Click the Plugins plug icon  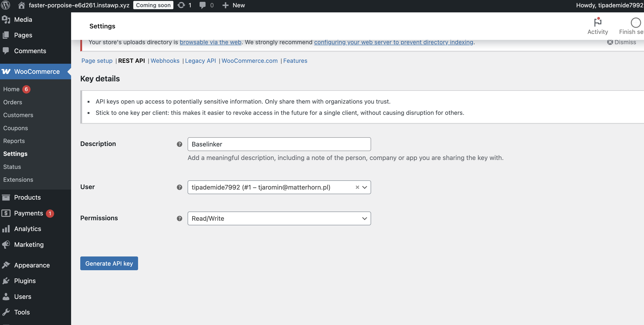[6, 281]
